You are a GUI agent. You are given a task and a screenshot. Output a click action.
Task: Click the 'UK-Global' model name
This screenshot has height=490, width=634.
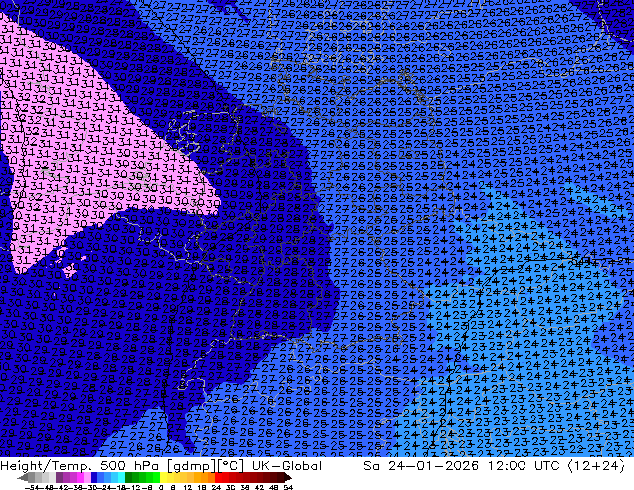point(287,466)
